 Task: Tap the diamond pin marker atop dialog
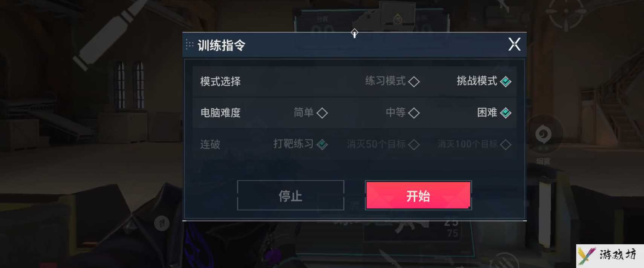(354, 33)
